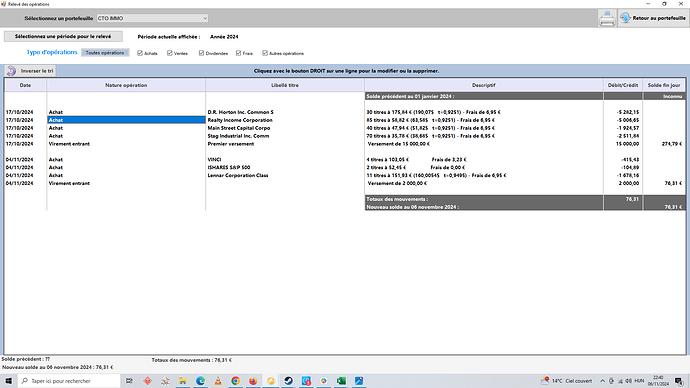Show hidden system tray icons
690x388 pixels.
pyautogui.click(x=602, y=381)
